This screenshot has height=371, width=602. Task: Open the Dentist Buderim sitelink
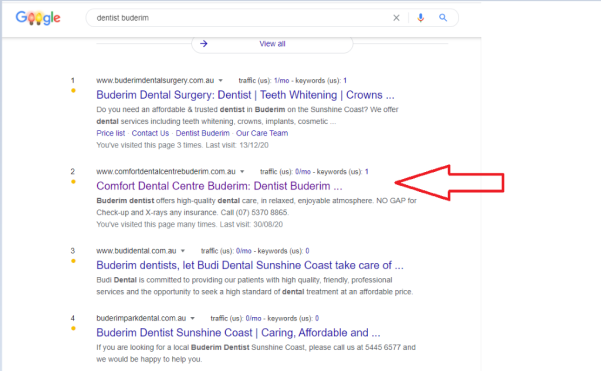(202, 133)
